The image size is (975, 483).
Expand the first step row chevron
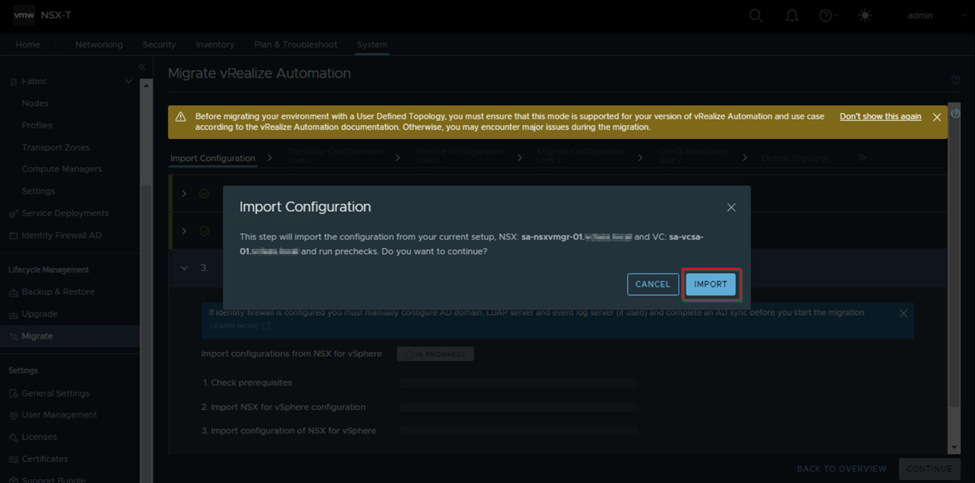pos(184,193)
